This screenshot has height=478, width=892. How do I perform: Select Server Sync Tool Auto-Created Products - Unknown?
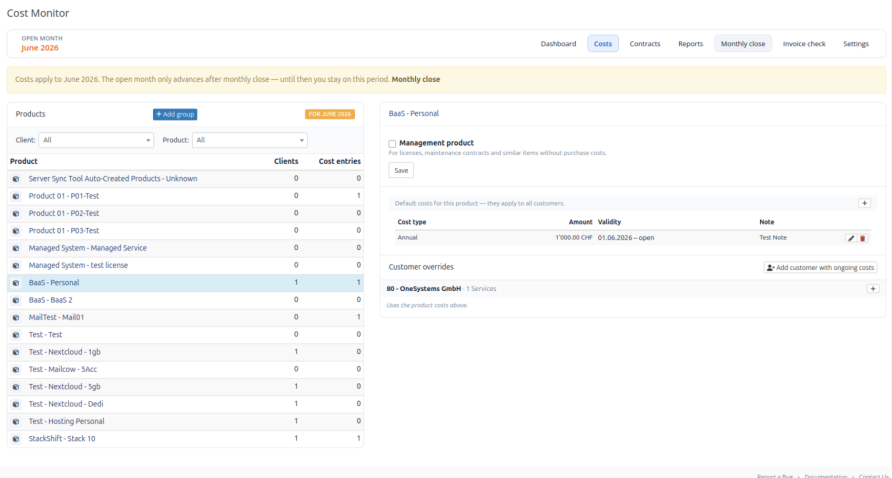click(185, 179)
